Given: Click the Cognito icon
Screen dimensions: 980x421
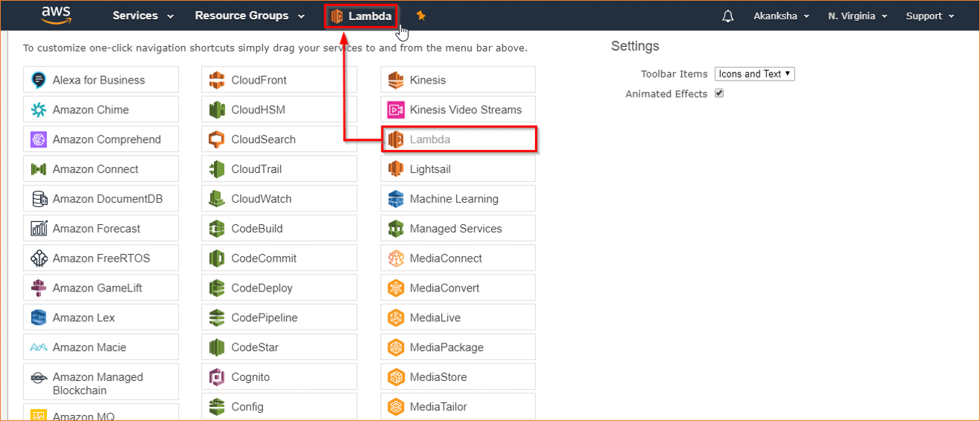Looking at the screenshot, I should click(x=217, y=377).
